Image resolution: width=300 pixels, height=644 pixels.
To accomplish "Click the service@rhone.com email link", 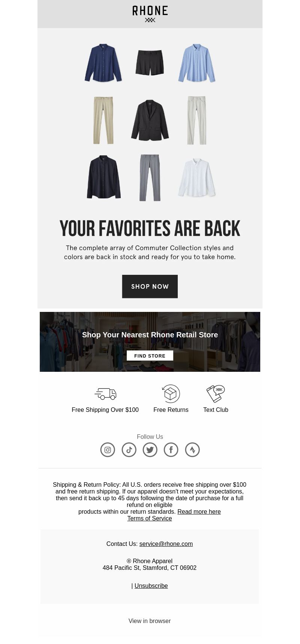I will click(x=166, y=544).
